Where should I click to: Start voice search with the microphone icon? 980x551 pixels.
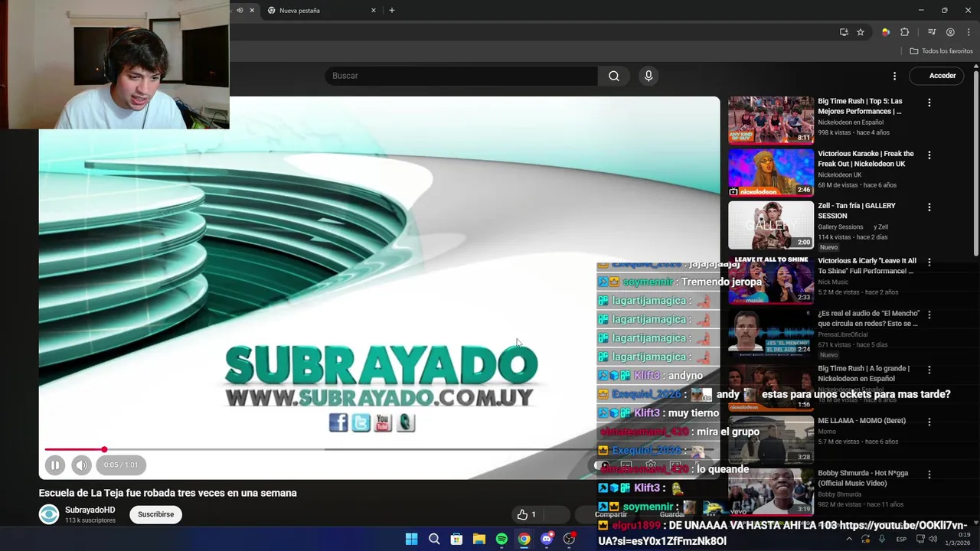tap(648, 76)
